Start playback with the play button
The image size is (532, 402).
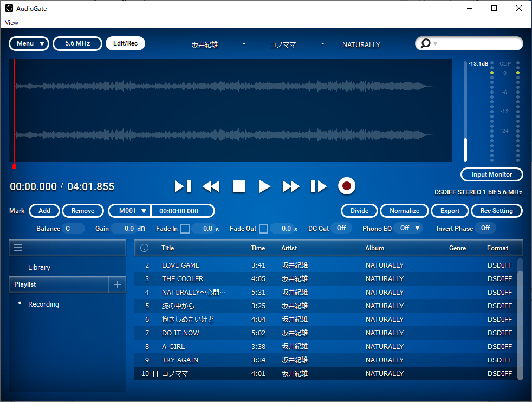pyautogui.click(x=264, y=186)
